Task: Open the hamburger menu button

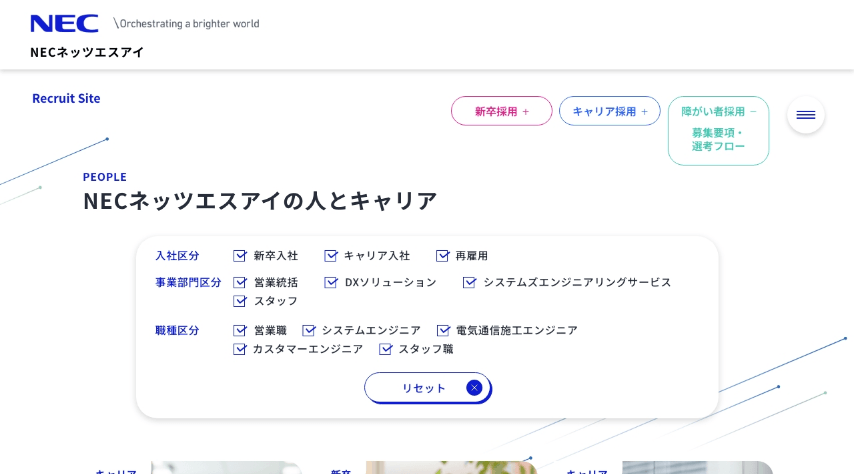Action: click(x=806, y=115)
